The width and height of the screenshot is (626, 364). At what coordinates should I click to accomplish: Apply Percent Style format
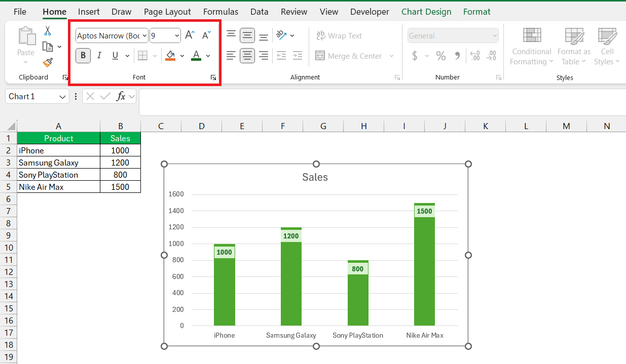441,56
